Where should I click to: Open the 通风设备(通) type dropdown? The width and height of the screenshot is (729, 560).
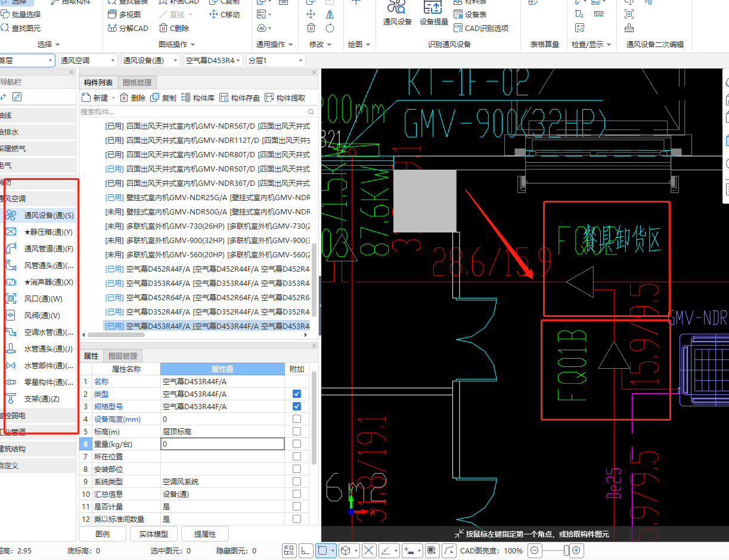[x=150, y=60]
